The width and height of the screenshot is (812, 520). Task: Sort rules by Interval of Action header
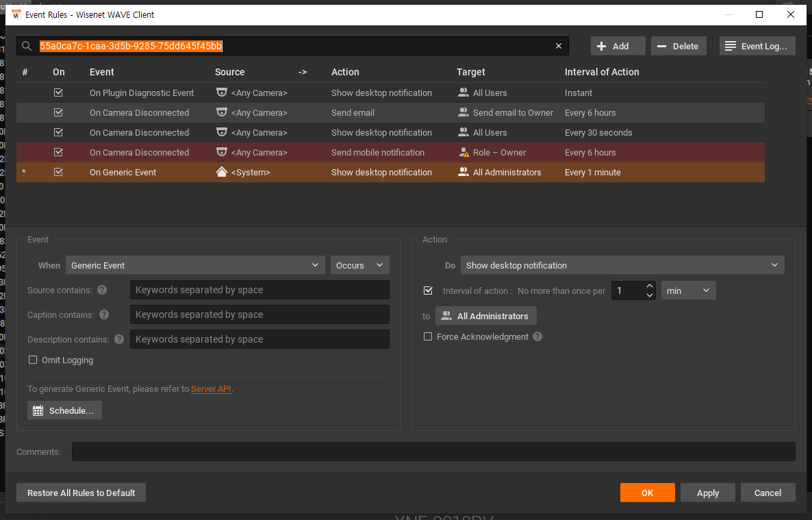tap(601, 72)
